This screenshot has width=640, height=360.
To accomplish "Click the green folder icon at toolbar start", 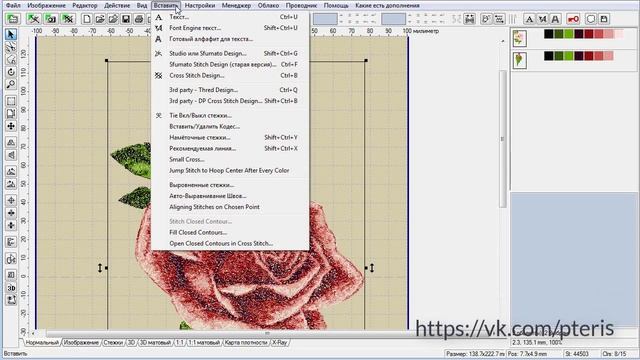I will tap(13, 19).
